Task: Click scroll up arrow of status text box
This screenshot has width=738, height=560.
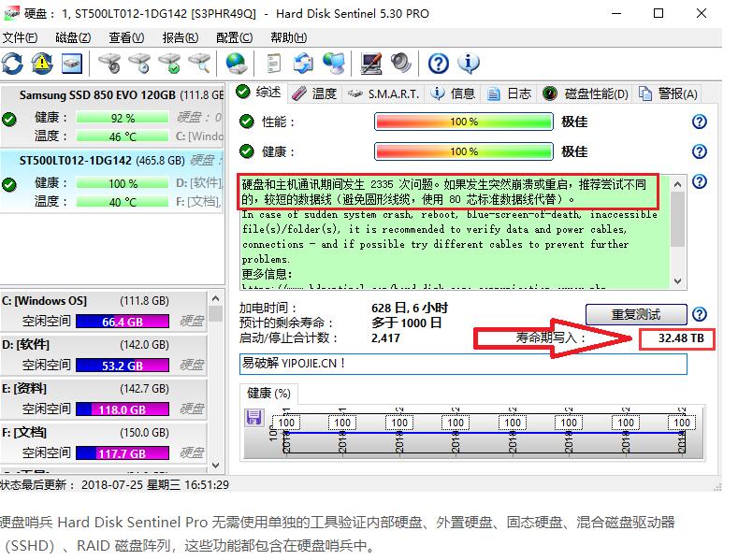Action: 678,184
